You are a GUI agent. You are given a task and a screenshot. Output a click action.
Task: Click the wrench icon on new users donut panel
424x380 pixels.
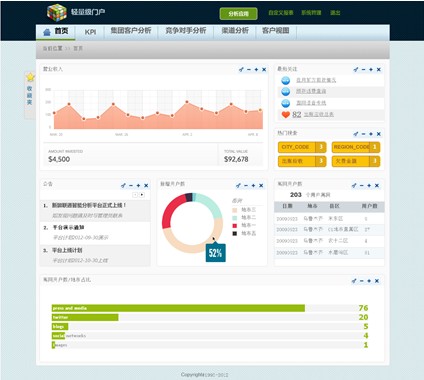238,185
